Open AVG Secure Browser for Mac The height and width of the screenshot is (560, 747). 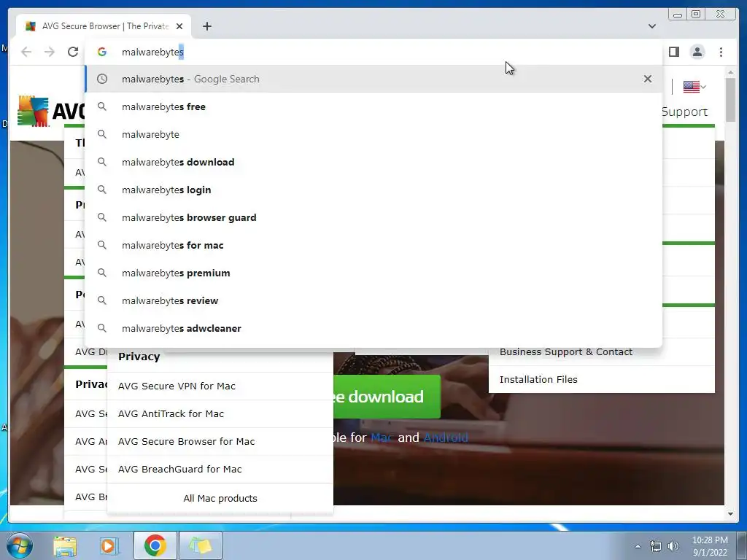click(x=186, y=441)
